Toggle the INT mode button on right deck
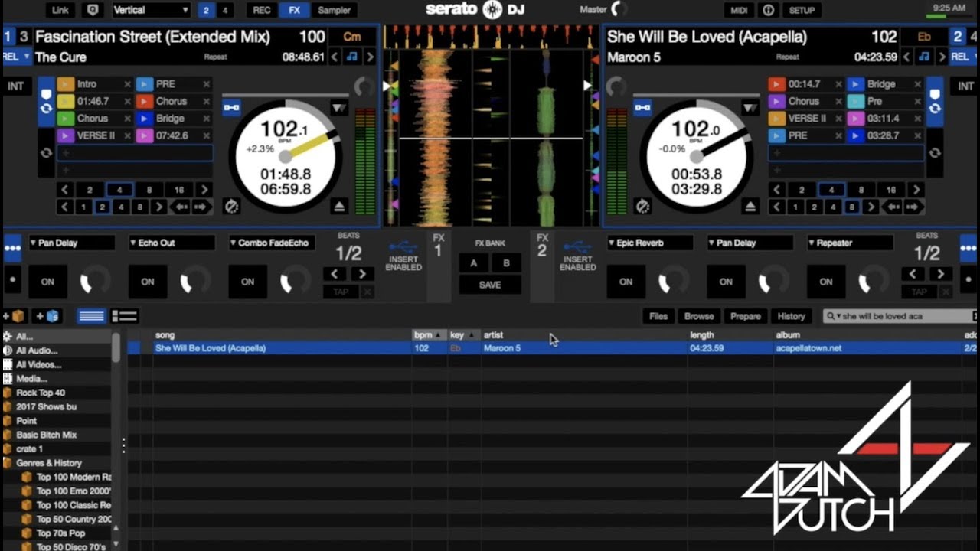This screenshot has width=980, height=551. (x=965, y=86)
